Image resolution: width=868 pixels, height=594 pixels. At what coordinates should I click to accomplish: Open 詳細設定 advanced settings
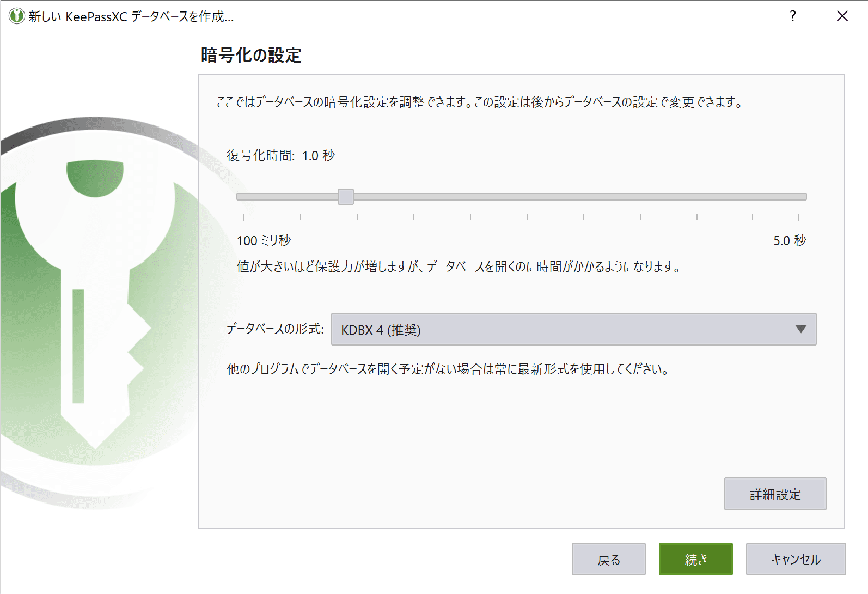[x=775, y=494]
